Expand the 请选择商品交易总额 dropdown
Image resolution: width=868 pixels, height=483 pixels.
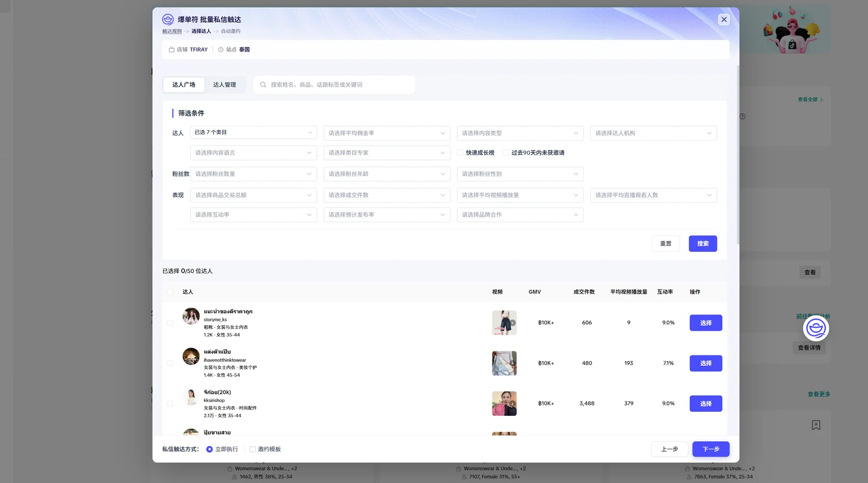253,195
